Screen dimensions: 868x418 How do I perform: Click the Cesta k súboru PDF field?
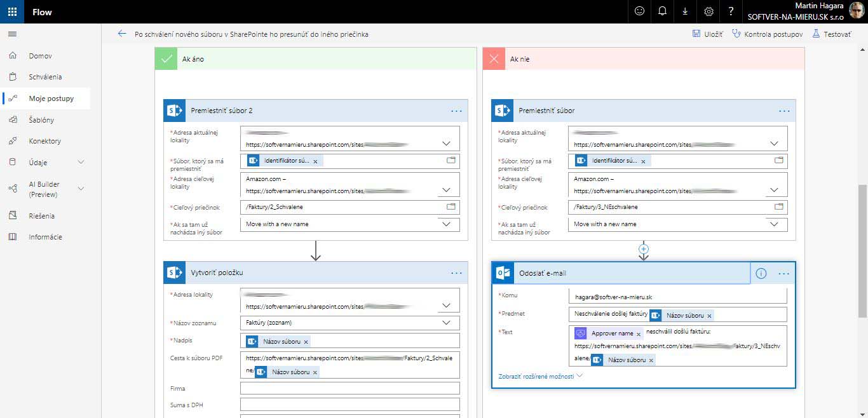(x=350, y=365)
